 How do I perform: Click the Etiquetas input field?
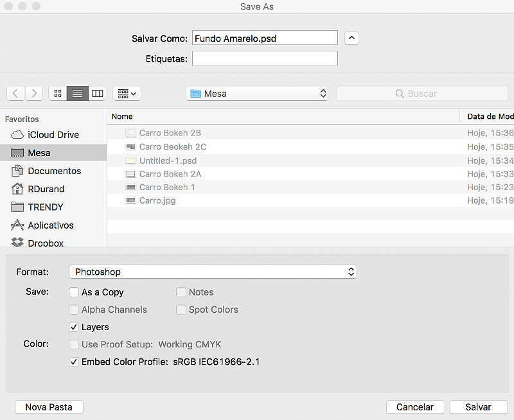click(x=265, y=58)
